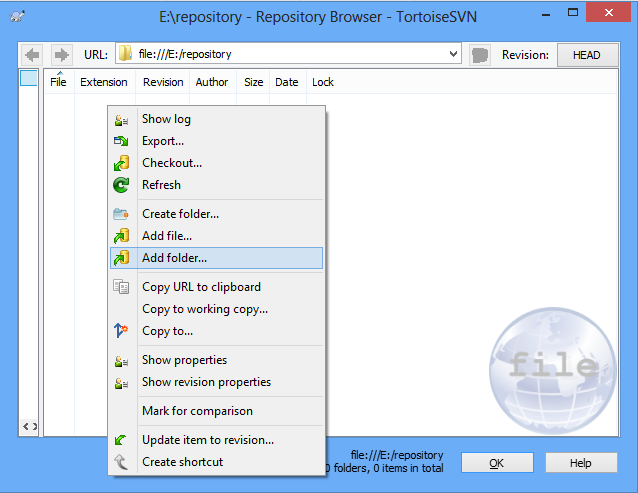Select the highlighted Add folder... entry

click(216, 258)
